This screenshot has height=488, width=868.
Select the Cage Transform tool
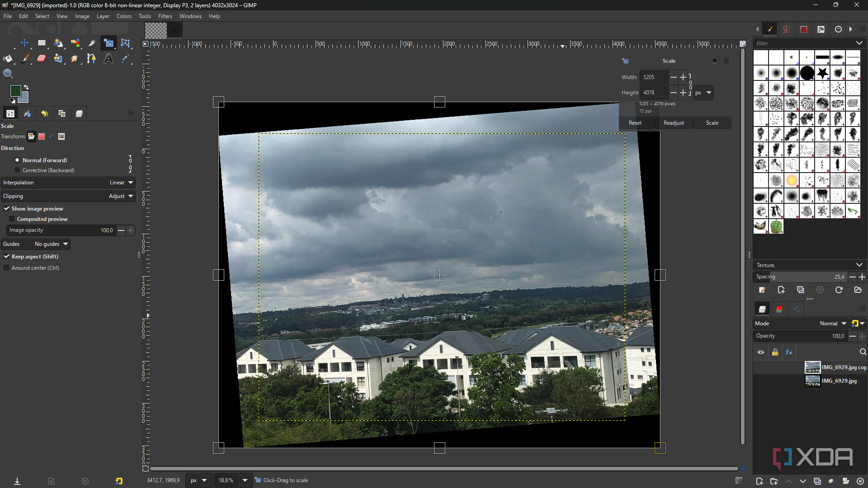(x=125, y=43)
